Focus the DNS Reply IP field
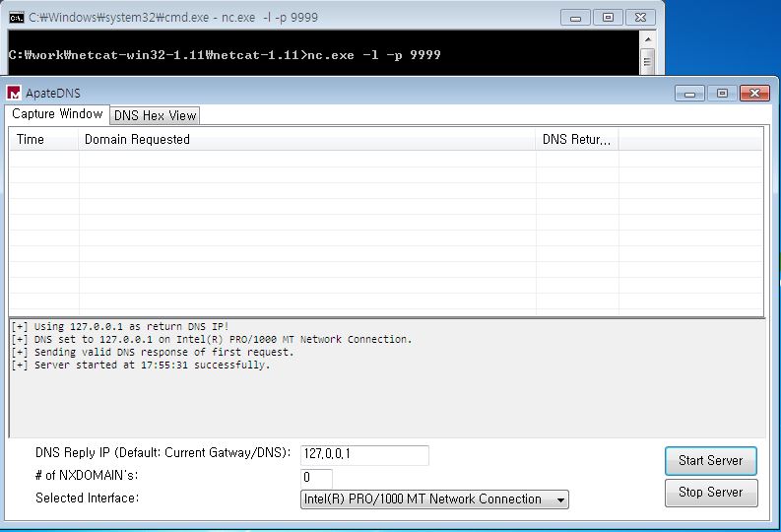This screenshot has height=532, width=781. (x=364, y=454)
